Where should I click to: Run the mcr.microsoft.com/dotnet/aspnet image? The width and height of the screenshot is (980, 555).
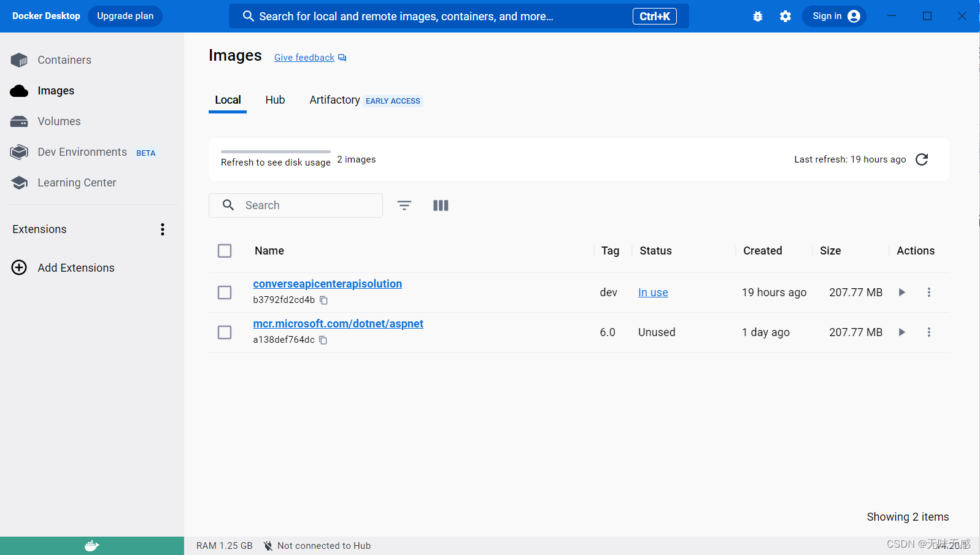[x=902, y=332]
